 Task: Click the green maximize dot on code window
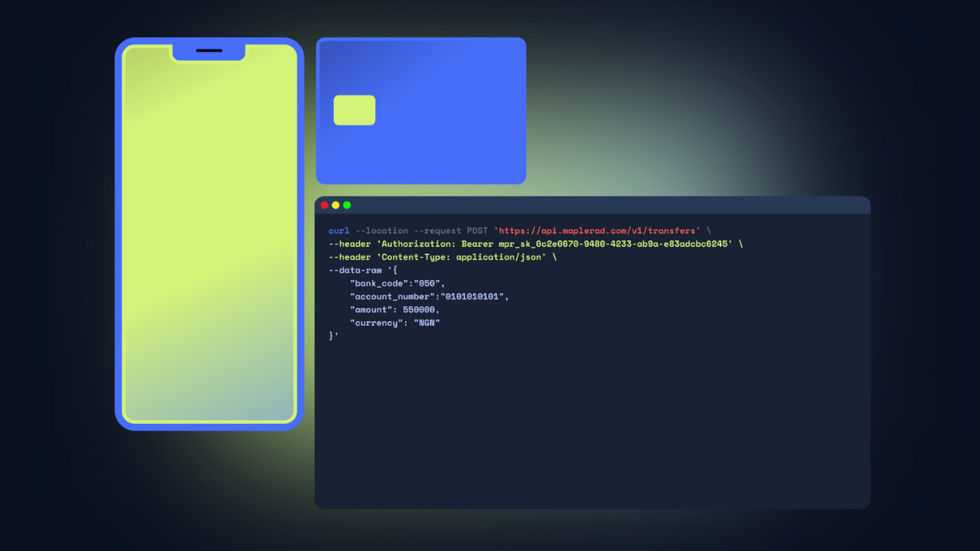pos(347,205)
